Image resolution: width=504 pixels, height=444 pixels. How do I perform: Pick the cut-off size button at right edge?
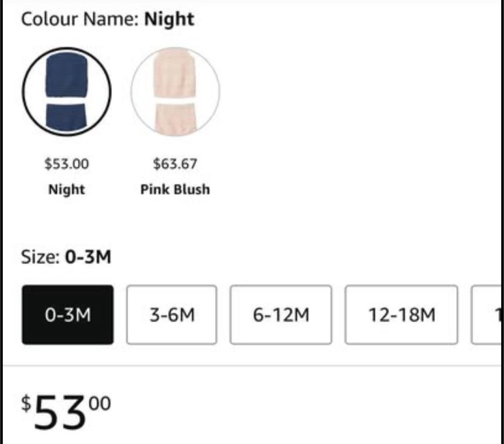(486, 314)
